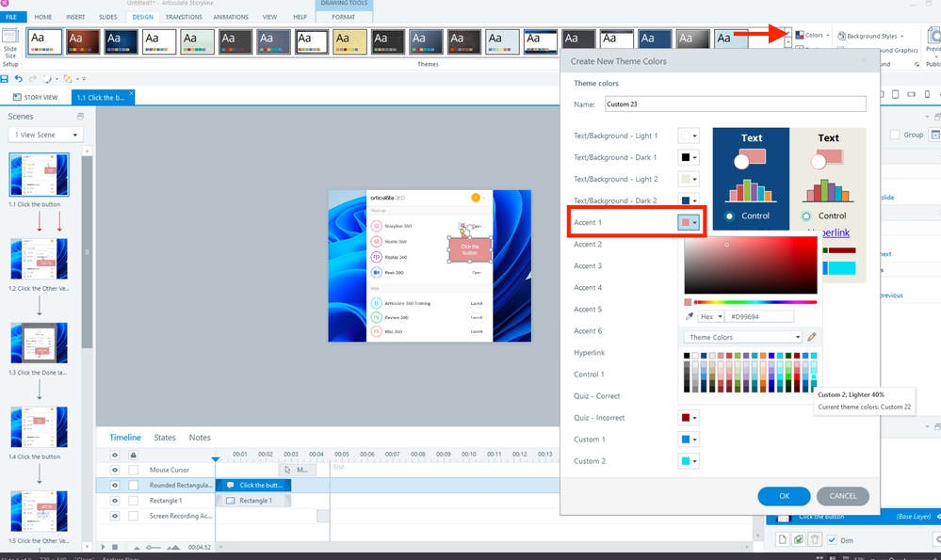Open the States tab in bottom panel
Viewport: 941px width, 560px height.
[x=165, y=438]
